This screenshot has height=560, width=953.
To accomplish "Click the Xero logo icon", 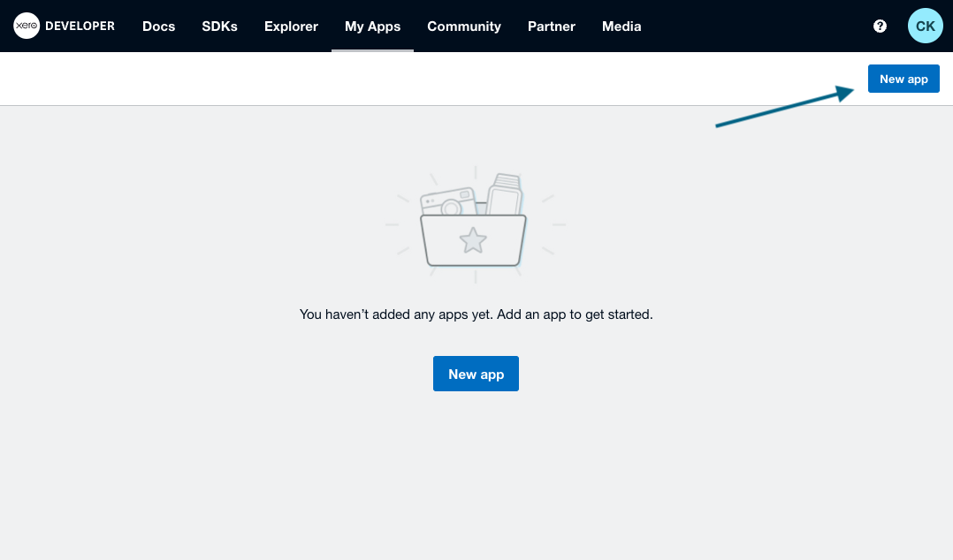I will (x=27, y=26).
